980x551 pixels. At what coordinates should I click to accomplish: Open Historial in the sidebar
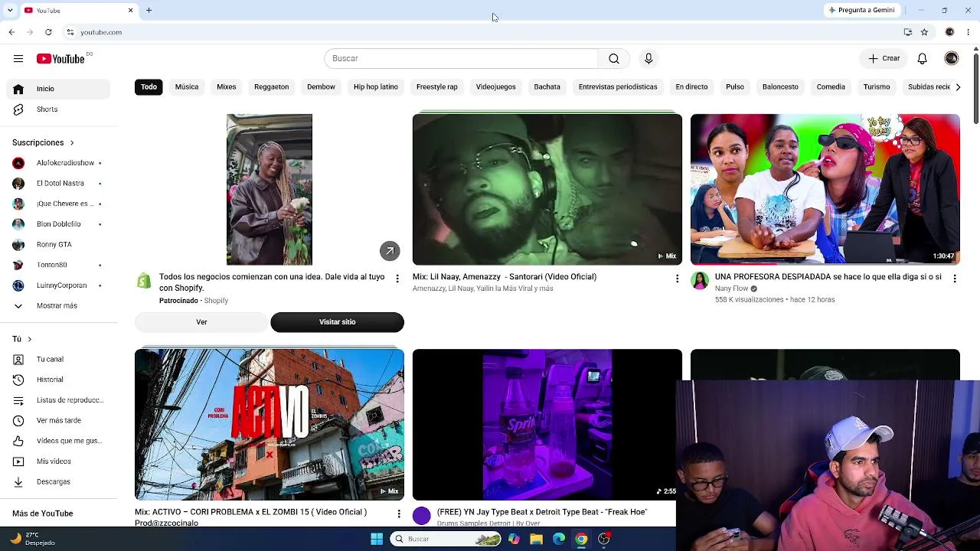click(58, 380)
